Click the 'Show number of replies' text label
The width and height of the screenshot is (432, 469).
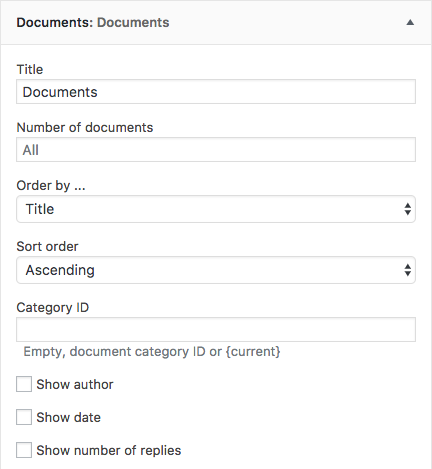109,450
